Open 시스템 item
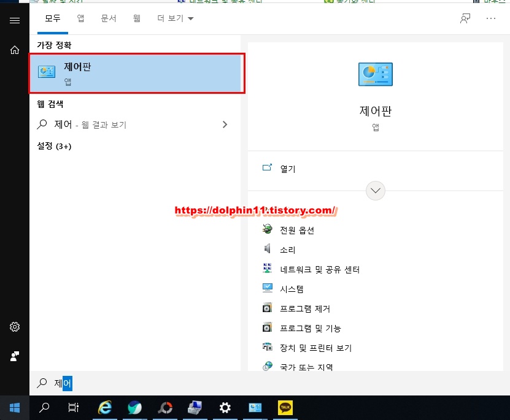Viewport: 510px width, 420px height. pyautogui.click(x=292, y=289)
